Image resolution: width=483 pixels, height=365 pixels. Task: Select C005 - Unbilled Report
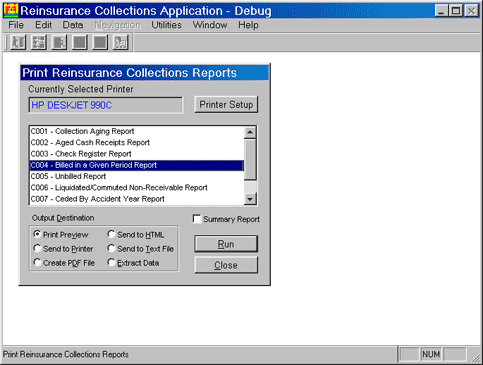click(137, 176)
